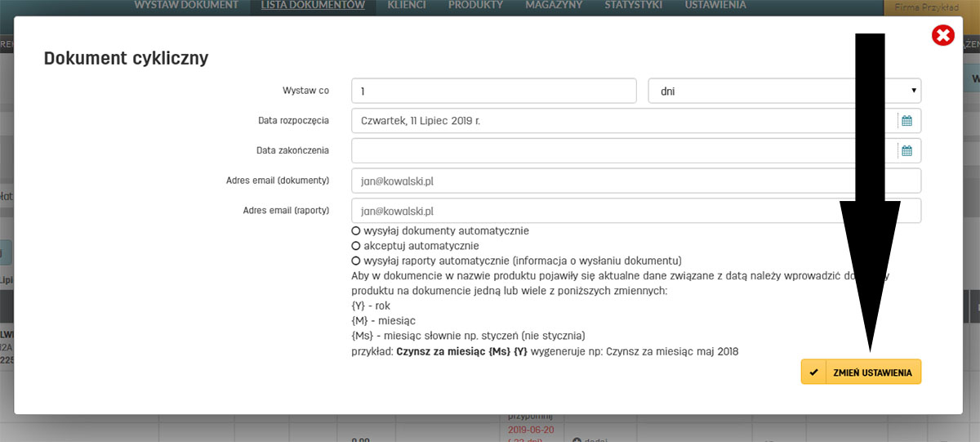Image resolution: width=980 pixels, height=442 pixels.
Task: Select the Adres email (raporty) input
Action: tap(635, 211)
